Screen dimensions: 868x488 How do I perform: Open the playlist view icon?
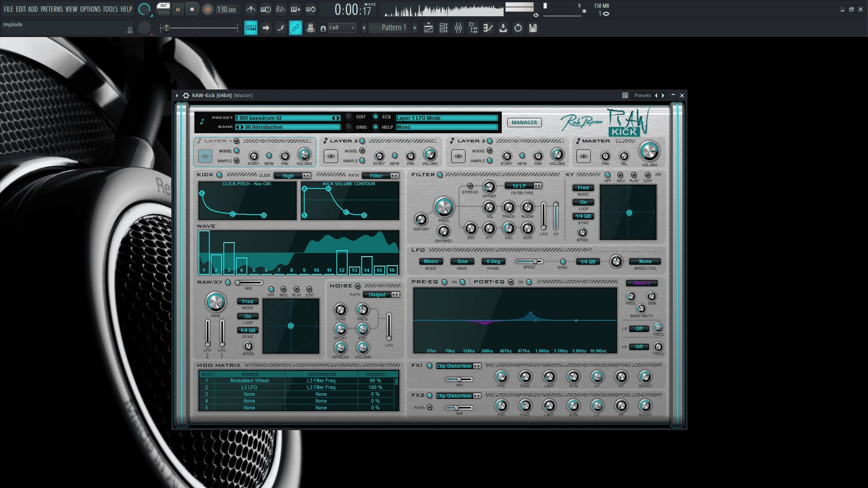point(429,28)
